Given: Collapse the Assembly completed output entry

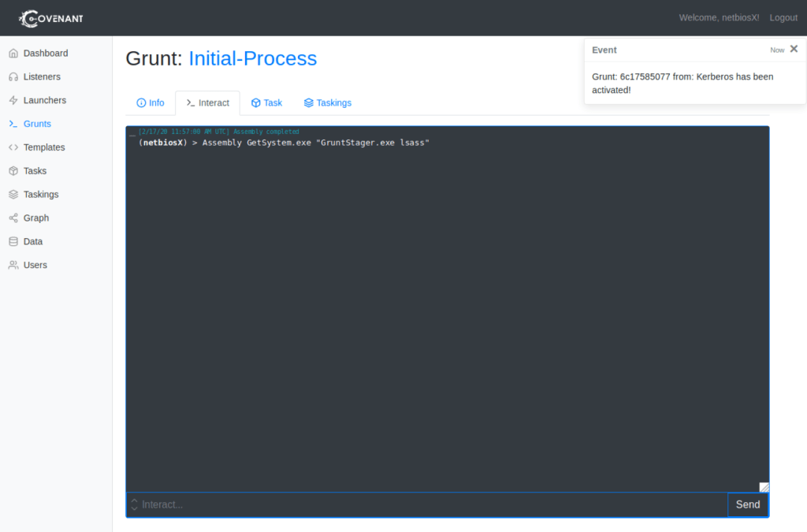Looking at the screenshot, I should pyautogui.click(x=132, y=133).
